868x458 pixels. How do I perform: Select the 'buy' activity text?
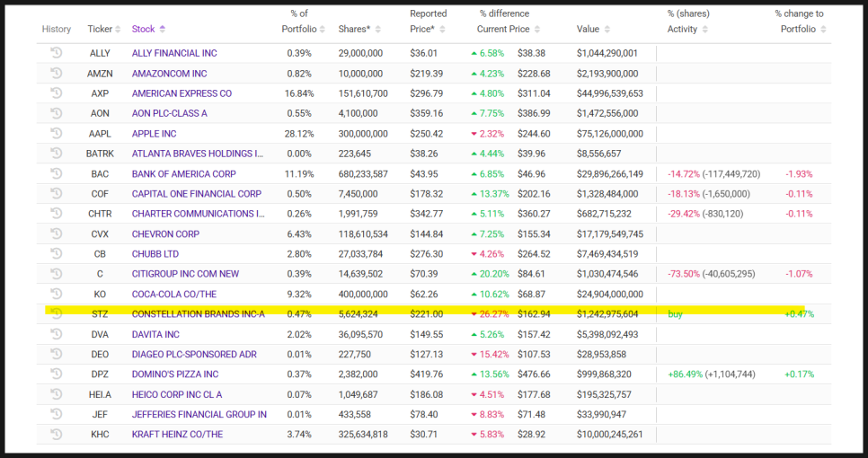676,314
